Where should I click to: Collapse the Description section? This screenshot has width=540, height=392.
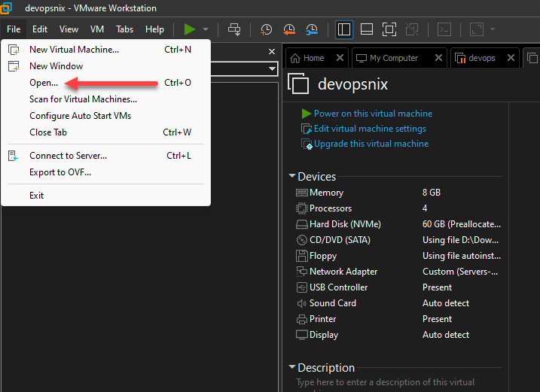point(292,368)
